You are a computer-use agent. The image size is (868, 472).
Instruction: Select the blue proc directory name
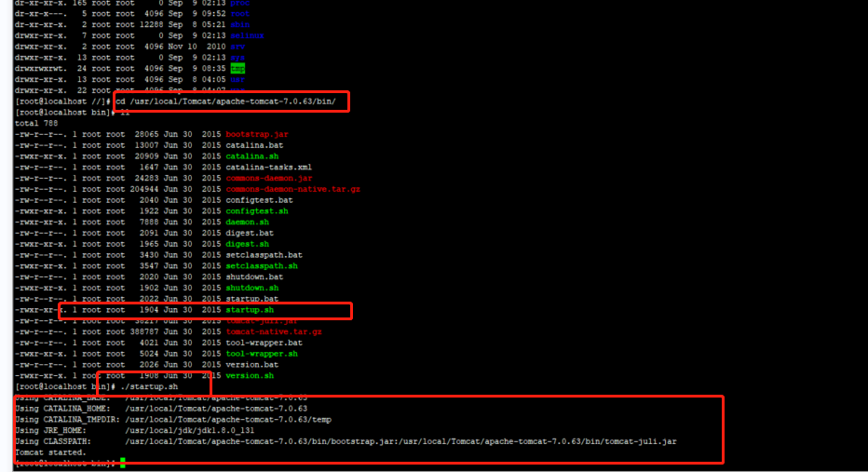point(239,4)
